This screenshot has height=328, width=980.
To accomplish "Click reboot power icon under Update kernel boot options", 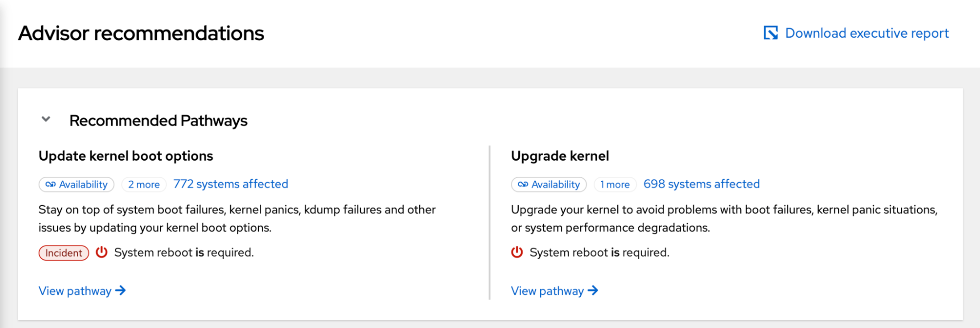I will pos(101,252).
